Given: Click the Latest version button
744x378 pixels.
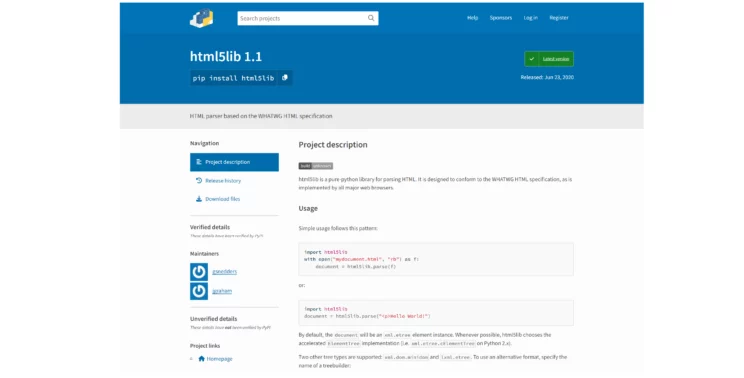Looking at the screenshot, I should 549,59.
